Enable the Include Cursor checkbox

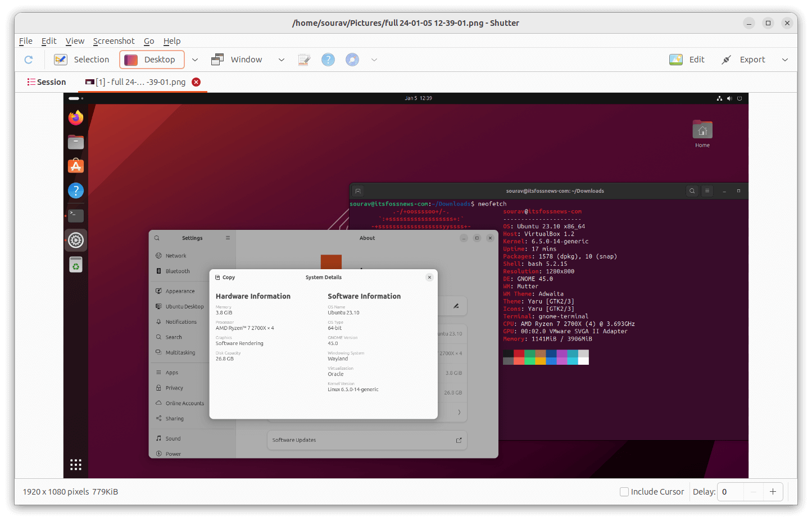624,491
